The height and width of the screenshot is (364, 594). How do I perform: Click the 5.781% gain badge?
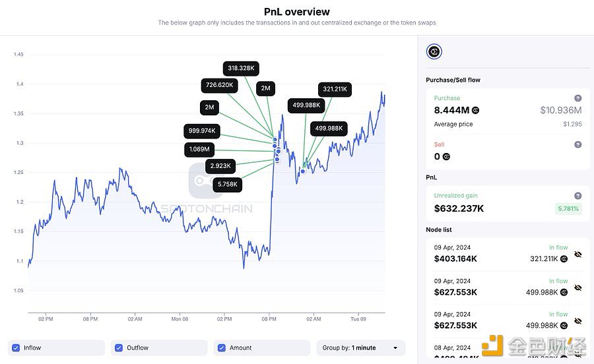[567, 209]
